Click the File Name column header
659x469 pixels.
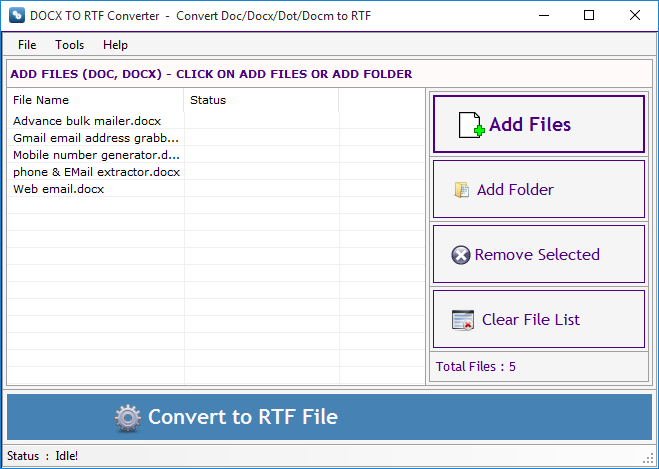pyautogui.click(x=95, y=100)
